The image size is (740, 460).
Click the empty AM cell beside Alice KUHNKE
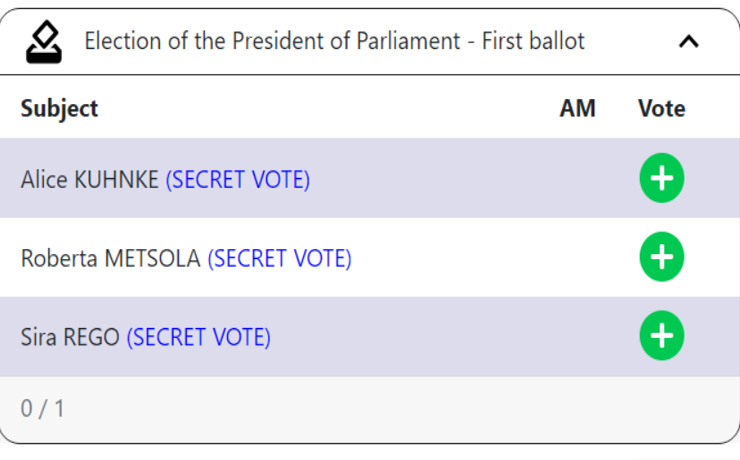578,178
